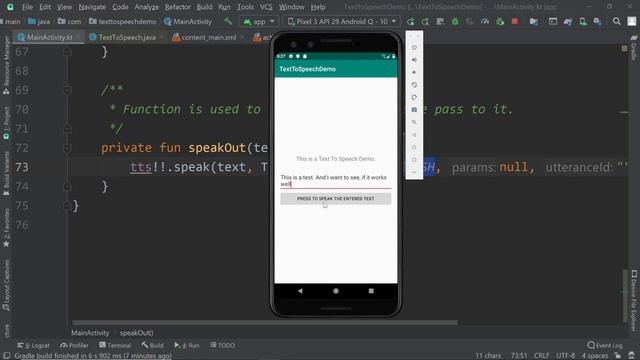Click the Profile app gauge icon
This screenshot has height=360, width=640.
tap(485, 21)
